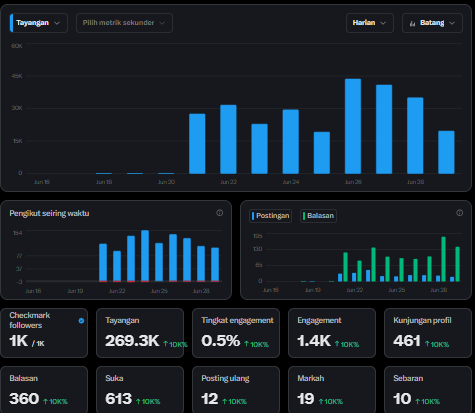
Task: Select the Sebaran 10 stat card
Action: [x=428, y=390]
